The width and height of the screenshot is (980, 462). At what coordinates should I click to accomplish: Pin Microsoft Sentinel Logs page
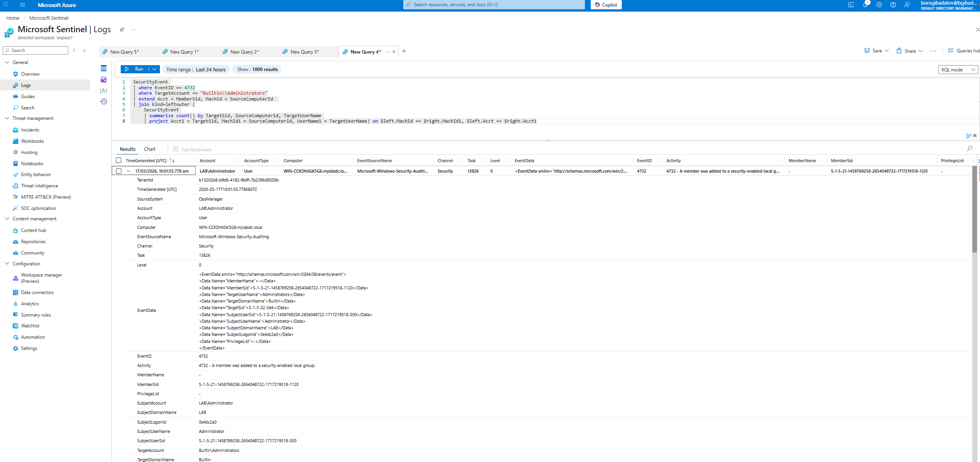pyautogui.click(x=122, y=29)
